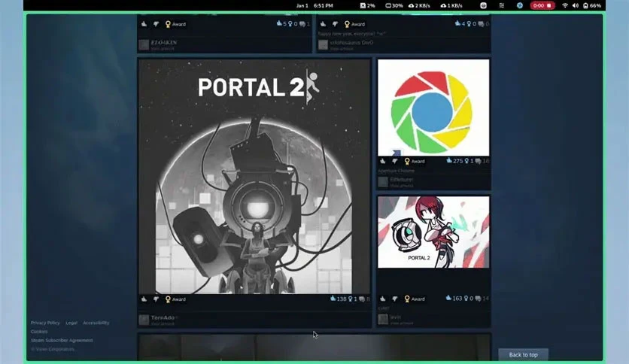The width and height of the screenshot is (629, 364).
Task: Award the Aperture Chrome artwork
Action: click(x=415, y=161)
